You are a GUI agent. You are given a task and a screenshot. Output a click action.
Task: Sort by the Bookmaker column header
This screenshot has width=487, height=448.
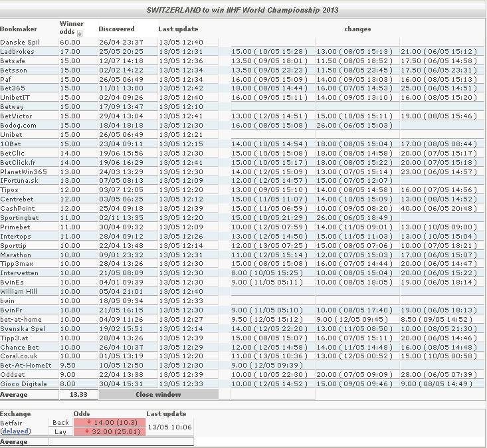[19, 29]
